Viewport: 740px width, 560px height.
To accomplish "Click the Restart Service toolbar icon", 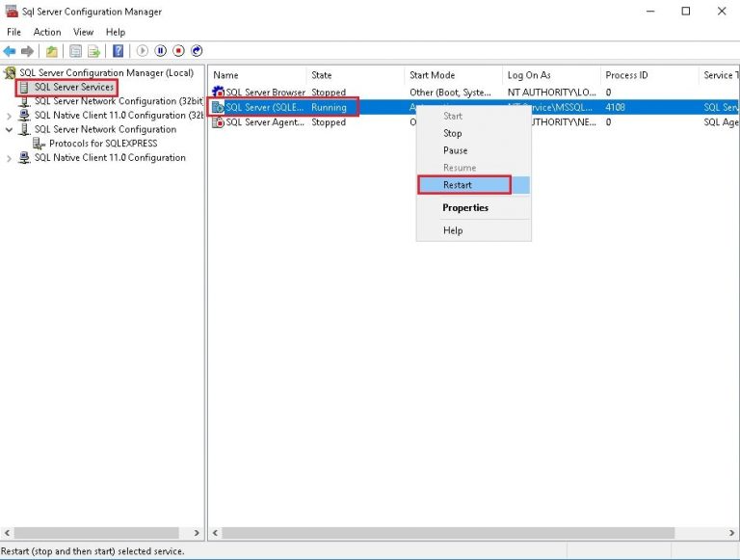I will click(x=198, y=51).
